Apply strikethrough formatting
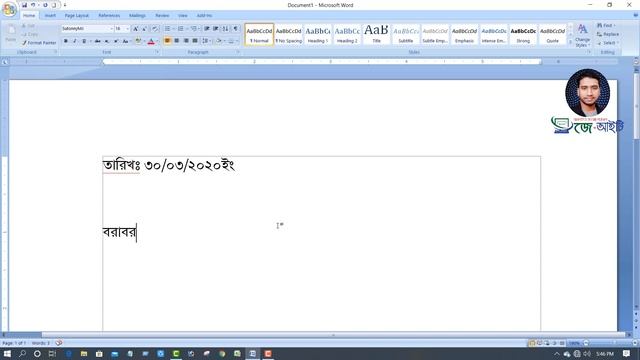This screenshot has width=640, height=360. (x=97, y=41)
